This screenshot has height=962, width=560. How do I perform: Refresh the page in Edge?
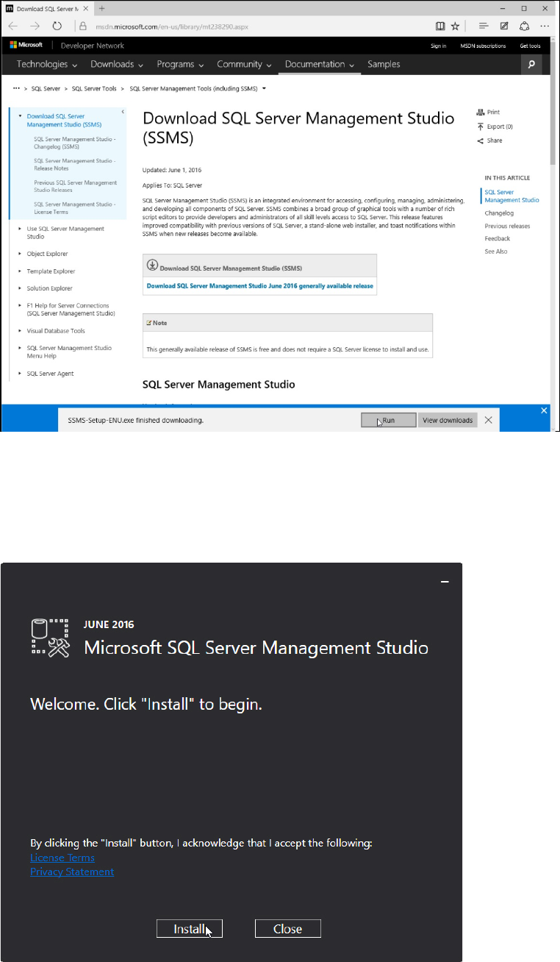tap(57, 26)
